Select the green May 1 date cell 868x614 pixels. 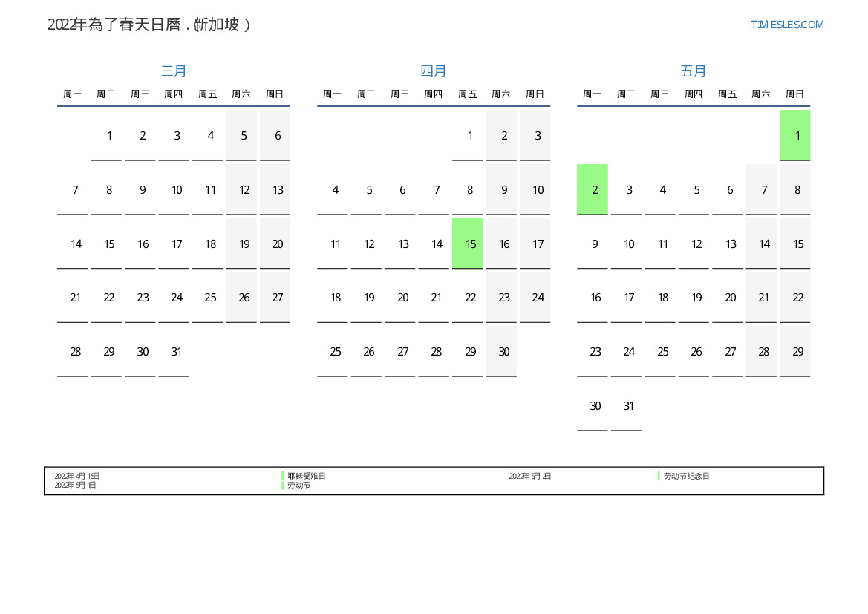[x=794, y=135]
